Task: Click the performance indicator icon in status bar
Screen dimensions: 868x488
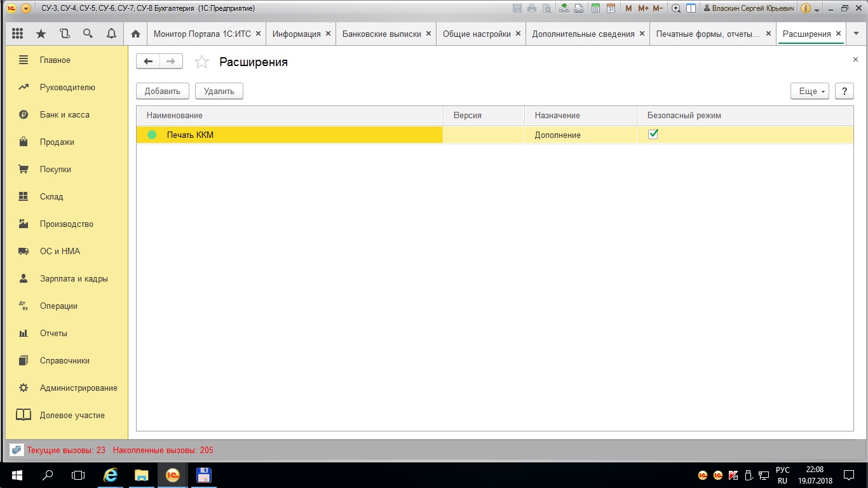Action: click(x=17, y=450)
